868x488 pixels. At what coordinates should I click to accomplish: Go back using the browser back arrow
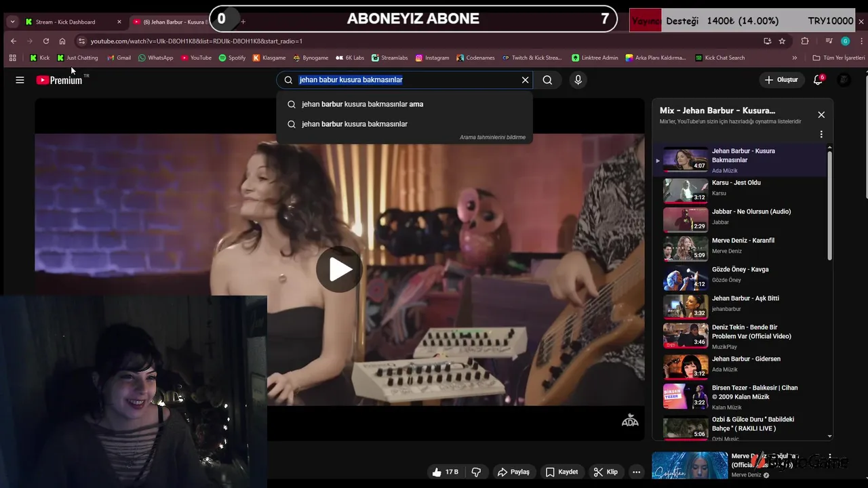14,41
